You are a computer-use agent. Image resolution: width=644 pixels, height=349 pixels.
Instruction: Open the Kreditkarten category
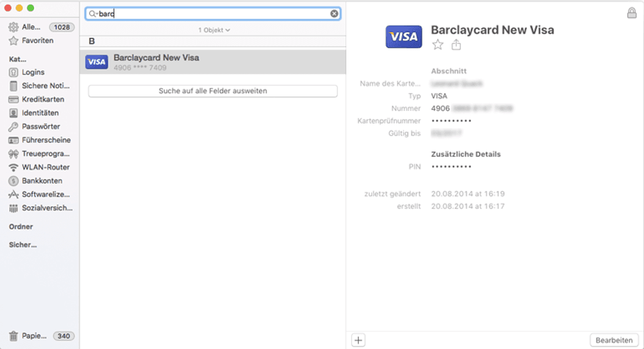tap(43, 100)
